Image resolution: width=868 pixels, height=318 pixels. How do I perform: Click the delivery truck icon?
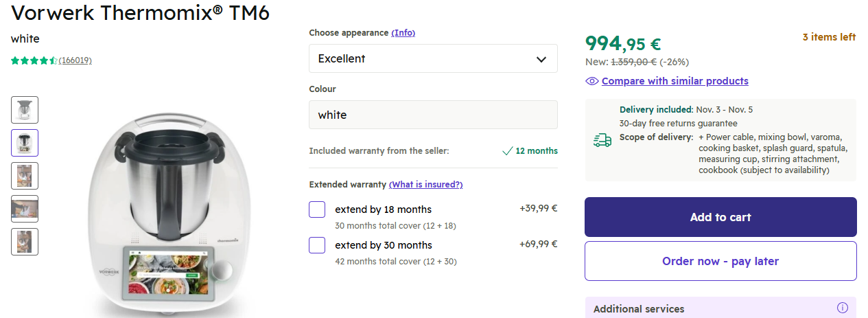tap(602, 140)
